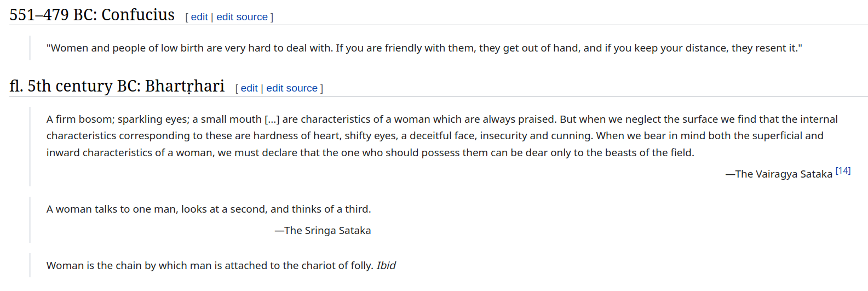The width and height of the screenshot is (868, 291).
Task: Click the quote "A woman talks to one man"
Action: pyautogui.click(x=209, y=209)
